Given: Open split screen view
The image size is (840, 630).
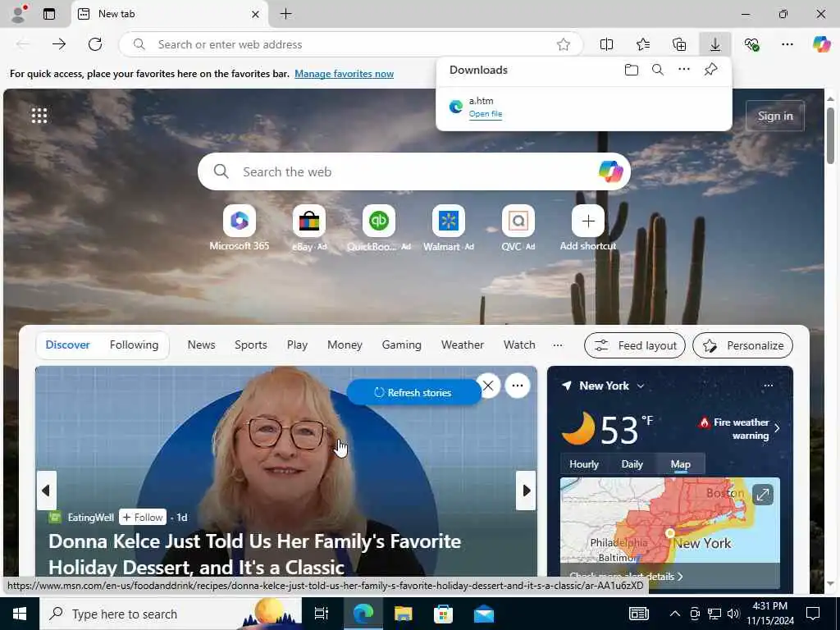Looking at the screenshot, I should pyautogui.click(x=606, y=44).
